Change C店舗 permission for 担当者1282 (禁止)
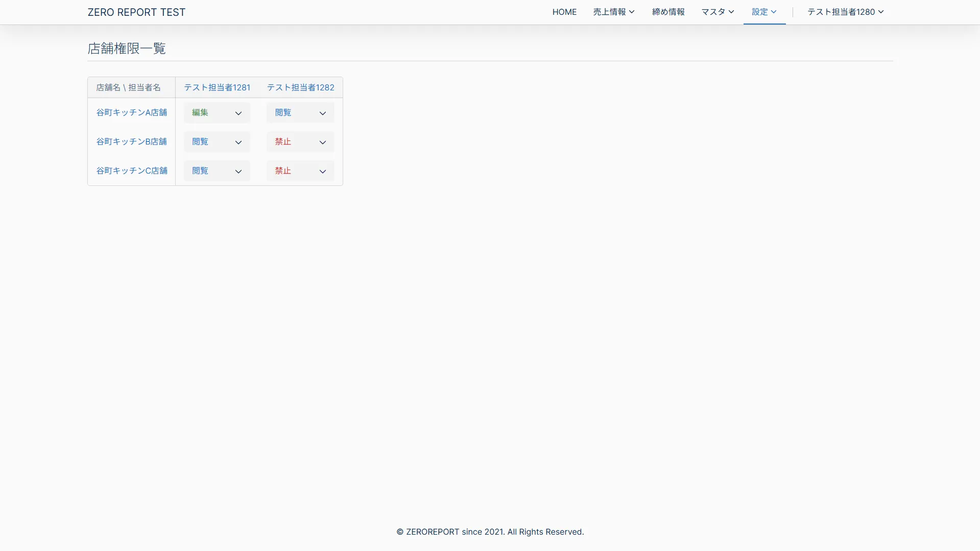Image resolution: width=980 pixels, height=551 pixels. pyautogui.click(x=300, y=171)
